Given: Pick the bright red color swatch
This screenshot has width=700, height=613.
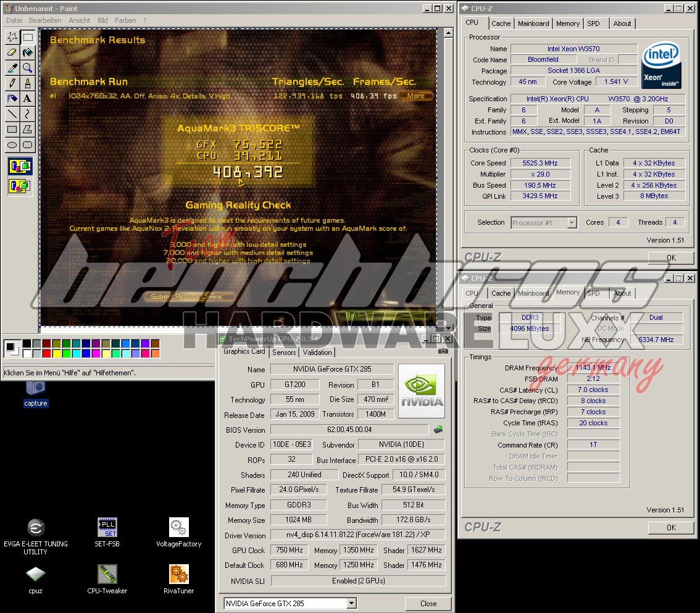Looking at the screenshot, I should click(46, 354).
